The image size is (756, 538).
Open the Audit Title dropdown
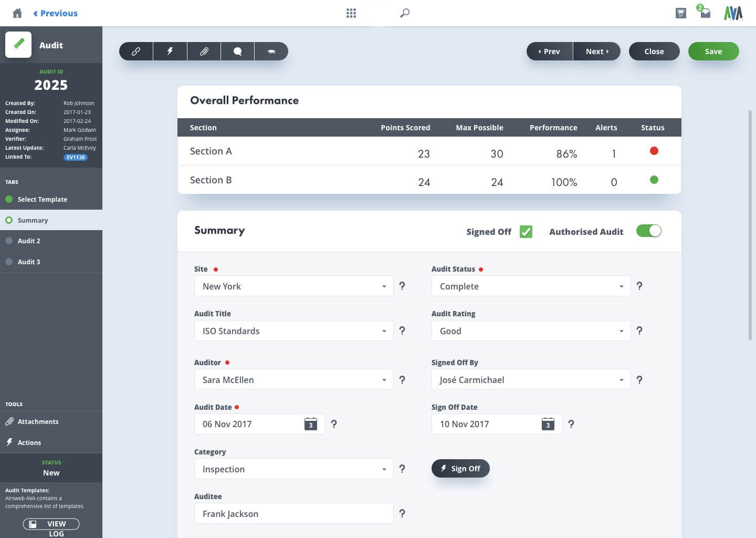[x=294, y=331]
